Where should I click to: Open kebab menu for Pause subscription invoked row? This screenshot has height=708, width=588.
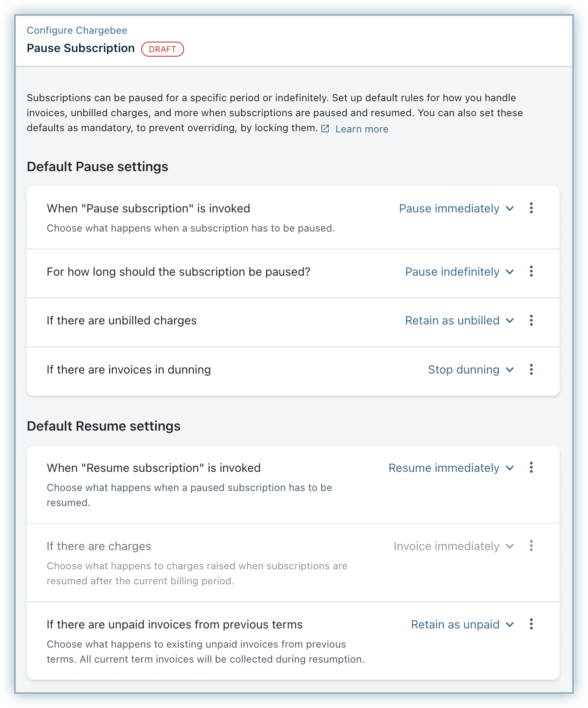531,208
